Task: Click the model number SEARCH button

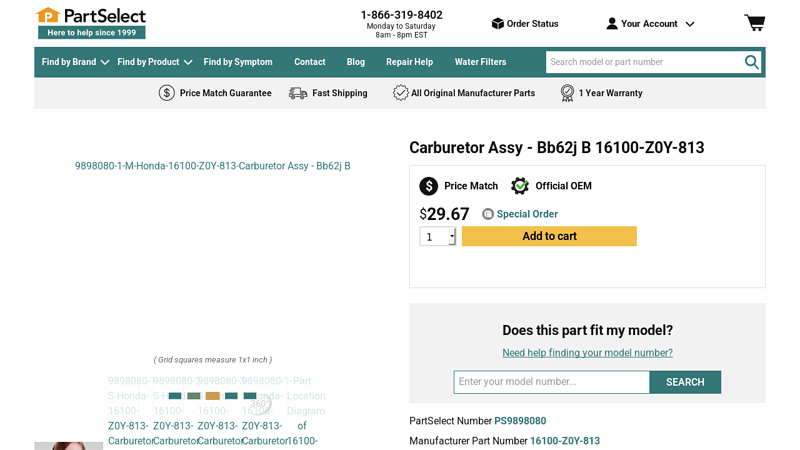Action: [685, 382]
